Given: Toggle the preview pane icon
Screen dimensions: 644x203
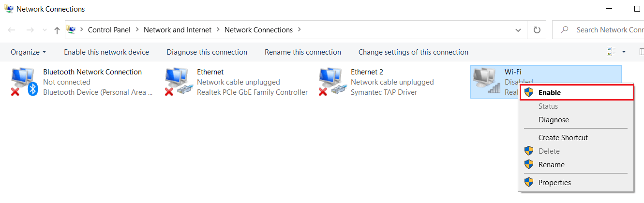Looking at the screenshot, I should click(x=642, y=52).
